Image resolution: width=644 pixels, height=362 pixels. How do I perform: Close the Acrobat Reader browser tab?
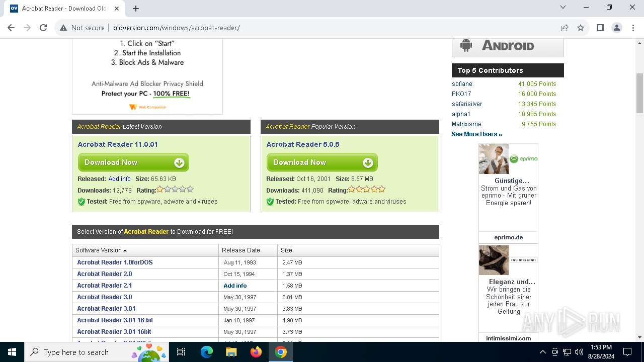(x=117, y=8)
